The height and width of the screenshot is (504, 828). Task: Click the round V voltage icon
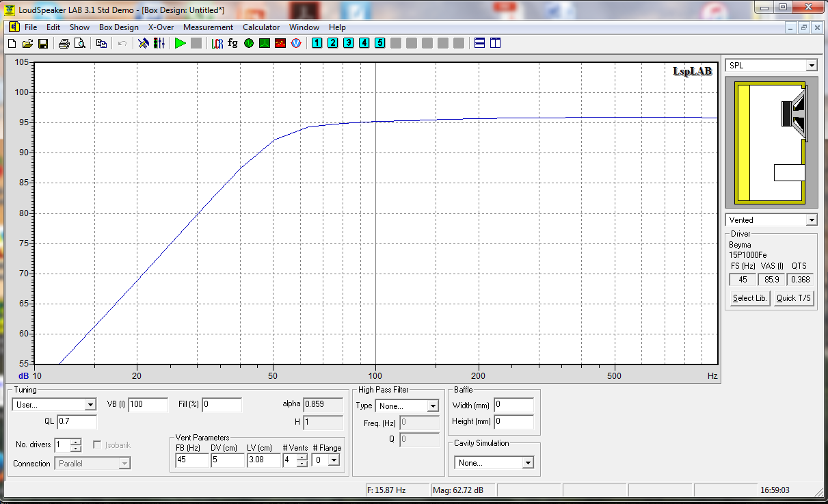tap(296, 43)
